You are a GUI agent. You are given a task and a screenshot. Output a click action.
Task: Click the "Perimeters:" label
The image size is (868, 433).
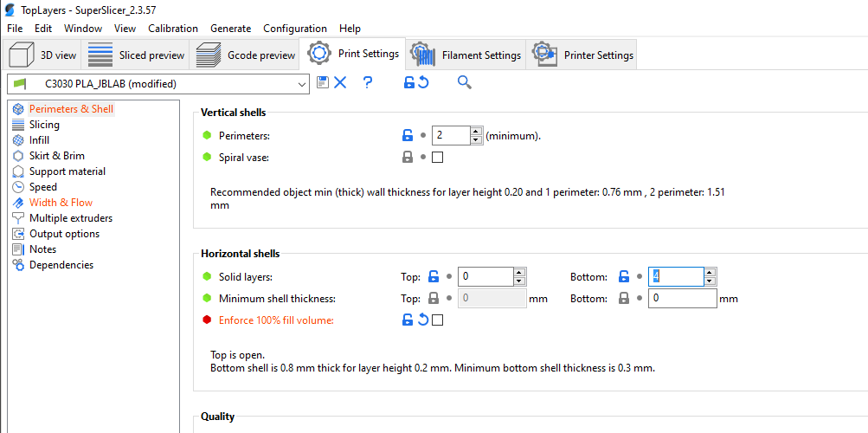point(244,136)
